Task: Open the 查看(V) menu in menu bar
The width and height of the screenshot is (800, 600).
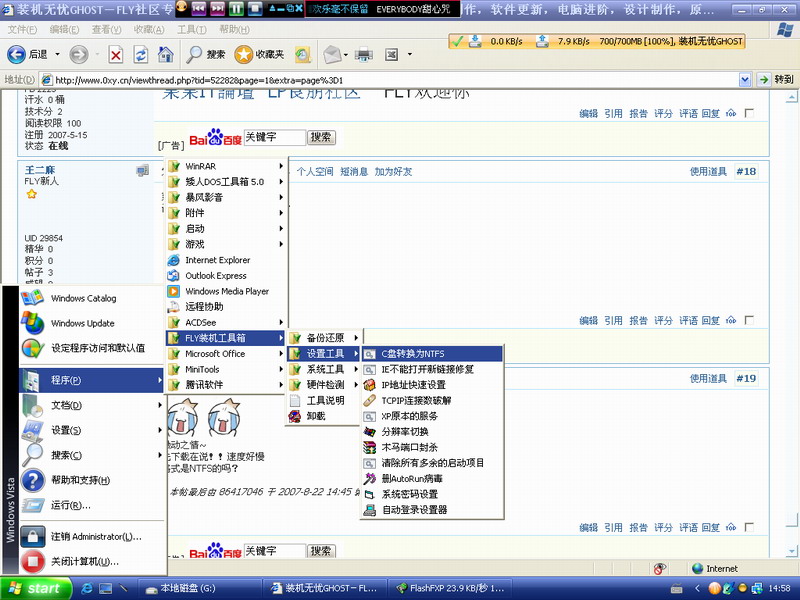Action: [106, 30]
